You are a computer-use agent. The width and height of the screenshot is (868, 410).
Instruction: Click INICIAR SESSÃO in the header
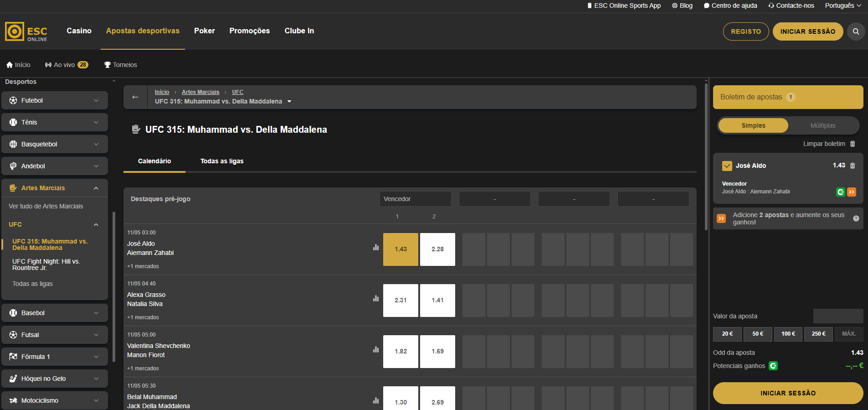pyautogui.click(x=808, y=31)
